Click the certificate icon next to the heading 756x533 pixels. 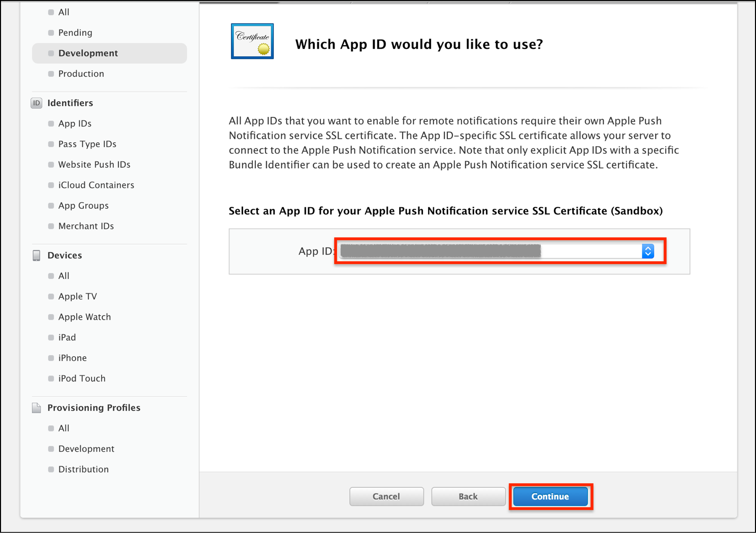[x=252, y=41]
